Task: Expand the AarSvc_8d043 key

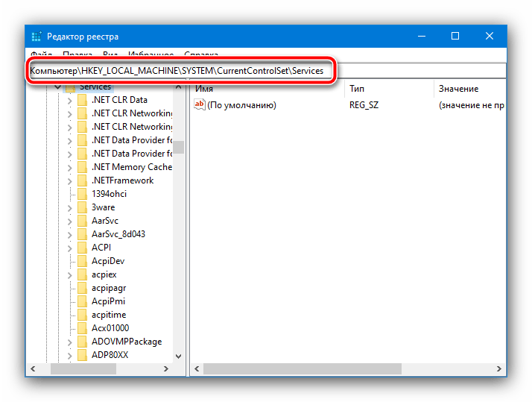Action: [x=69, y=235]
